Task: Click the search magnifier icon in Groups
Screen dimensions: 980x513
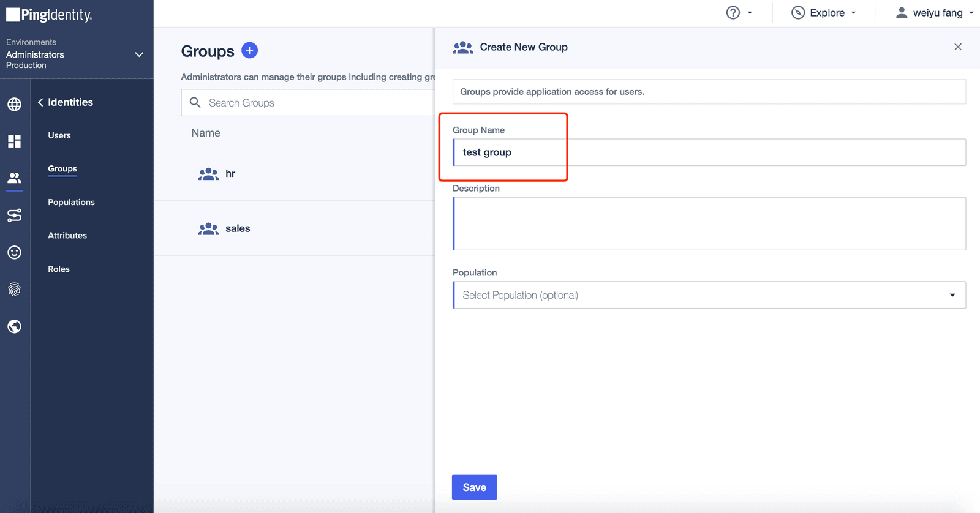Action: 195,102
